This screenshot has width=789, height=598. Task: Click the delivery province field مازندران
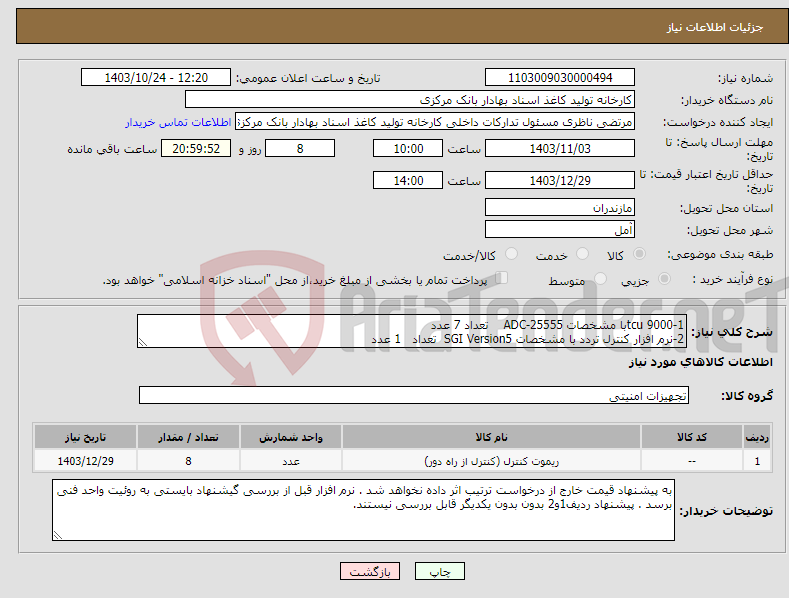pyautogui.click(x=560, y=207)
